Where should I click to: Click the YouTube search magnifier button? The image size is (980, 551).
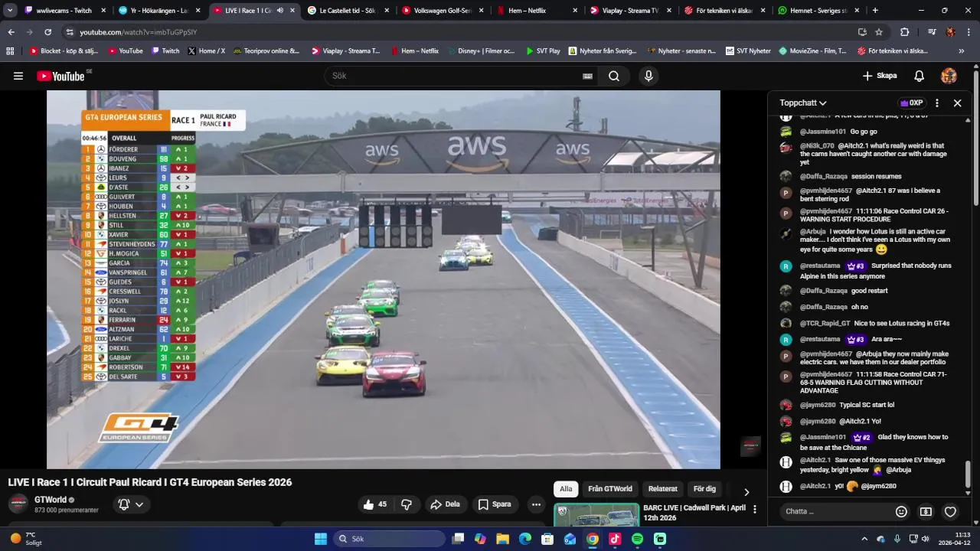(613, 76)
